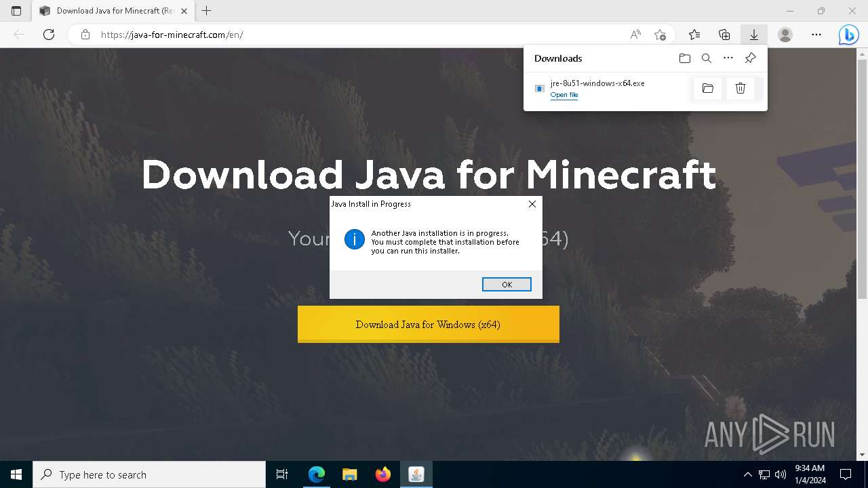This screenshot has width=868, height=488.
Task: Switch to Java installer taskbar icon
Action: point(416,474)
